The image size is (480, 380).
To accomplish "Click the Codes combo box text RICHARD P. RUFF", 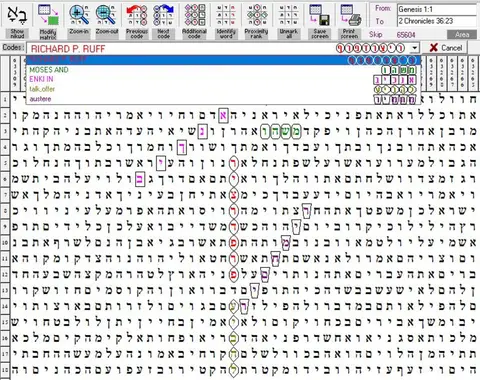I will click(68, 49).
